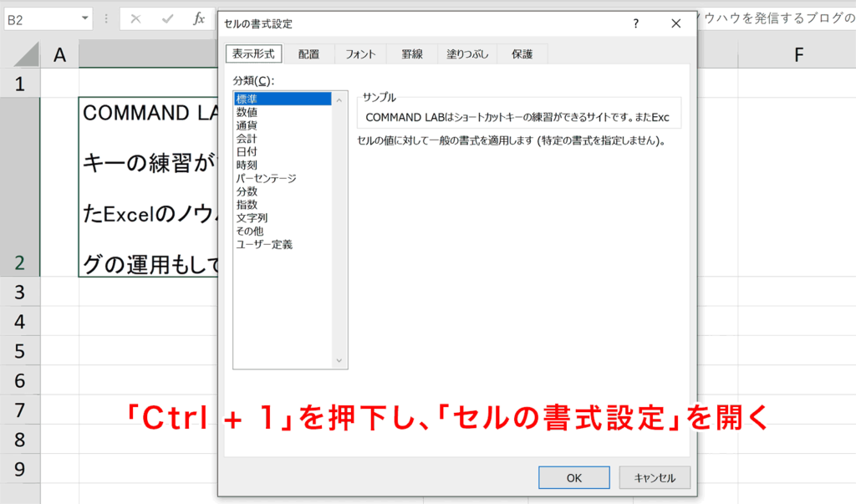The width and height of the screenshot is (856, 504).
Task: Select the column F header
Action: (797, 52)
